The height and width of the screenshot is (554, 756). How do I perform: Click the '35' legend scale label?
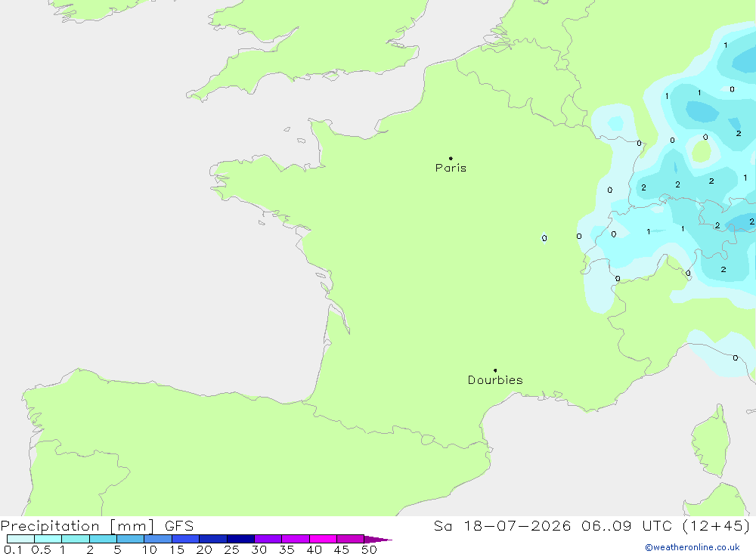(287, 549)
